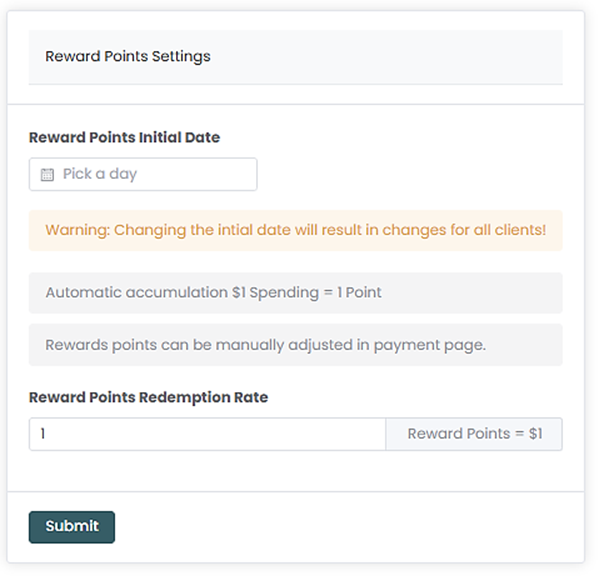Click the 'Pick a day' placeholder text
Image resolution: width=609 pixels, height=581 pixels.
point(100,174)
